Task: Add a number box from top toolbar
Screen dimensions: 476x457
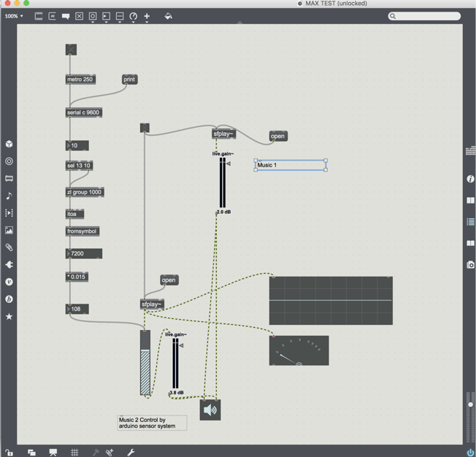Action: pos(107,16)
